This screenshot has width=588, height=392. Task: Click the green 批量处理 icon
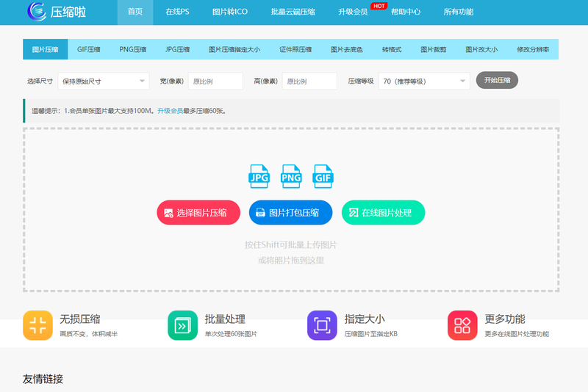(182, 325)
